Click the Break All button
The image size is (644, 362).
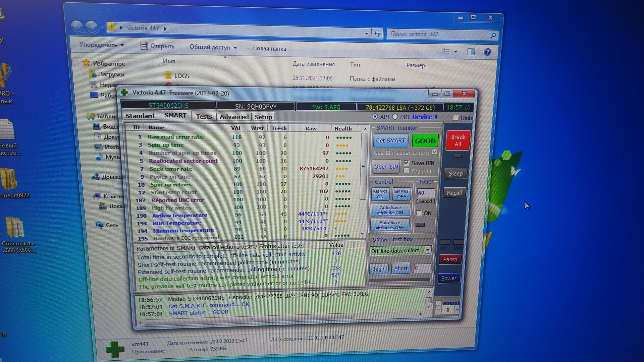458,140
